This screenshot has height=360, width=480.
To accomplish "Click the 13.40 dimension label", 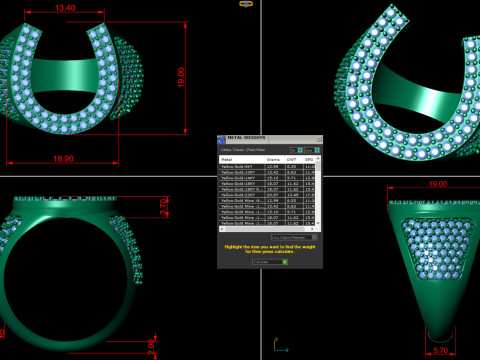I will pos(65,7).
